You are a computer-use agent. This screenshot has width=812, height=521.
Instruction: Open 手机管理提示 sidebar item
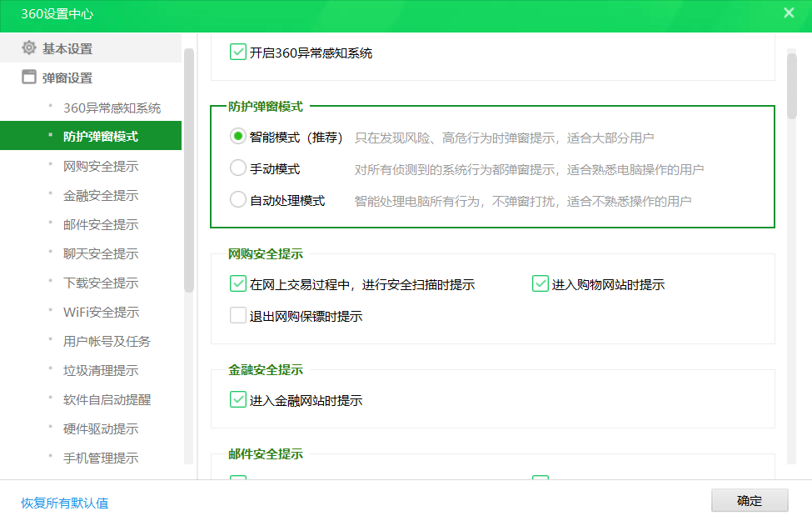(101, 458)
